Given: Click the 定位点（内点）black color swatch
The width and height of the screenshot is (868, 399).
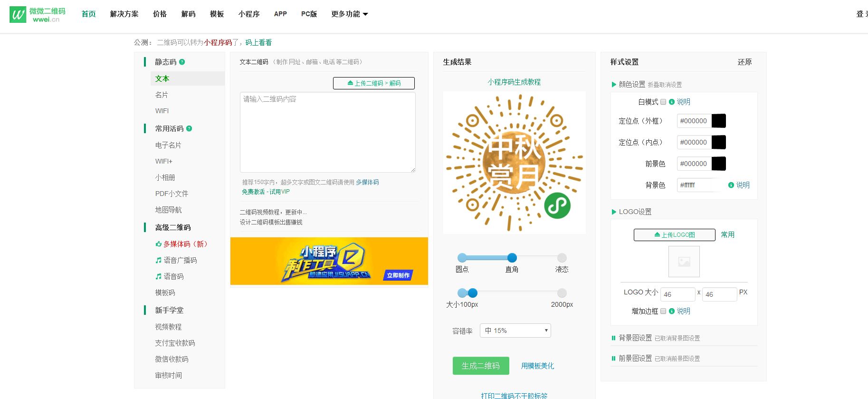Looking at the screenshot, I should tap(718, 142).
